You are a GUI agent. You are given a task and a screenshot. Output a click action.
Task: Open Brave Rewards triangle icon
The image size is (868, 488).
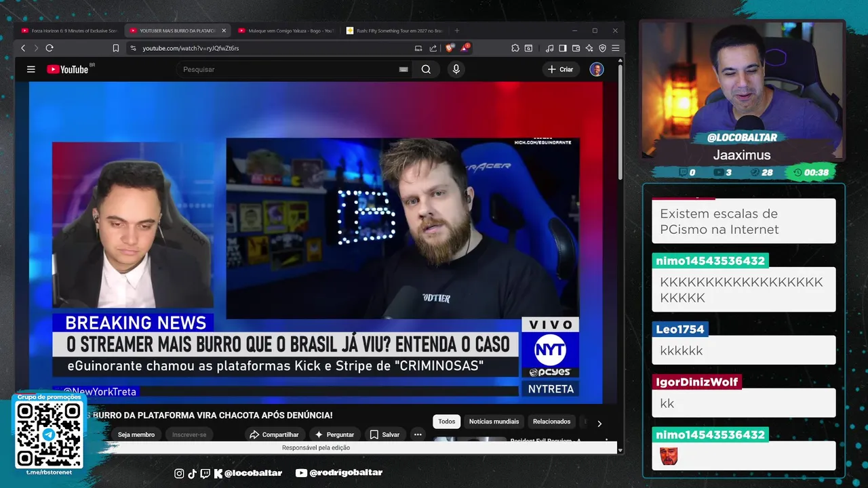[x=465, y=48]
